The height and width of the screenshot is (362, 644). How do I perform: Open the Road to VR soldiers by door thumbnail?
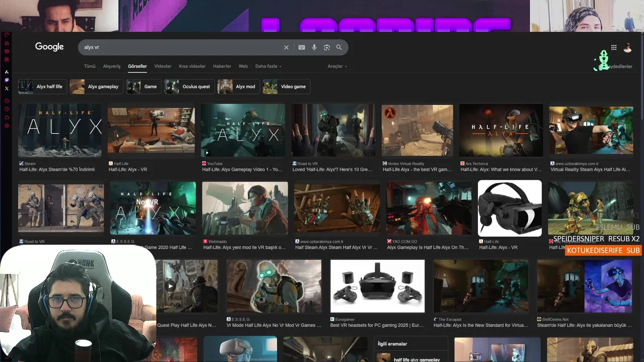coord(61,208)
